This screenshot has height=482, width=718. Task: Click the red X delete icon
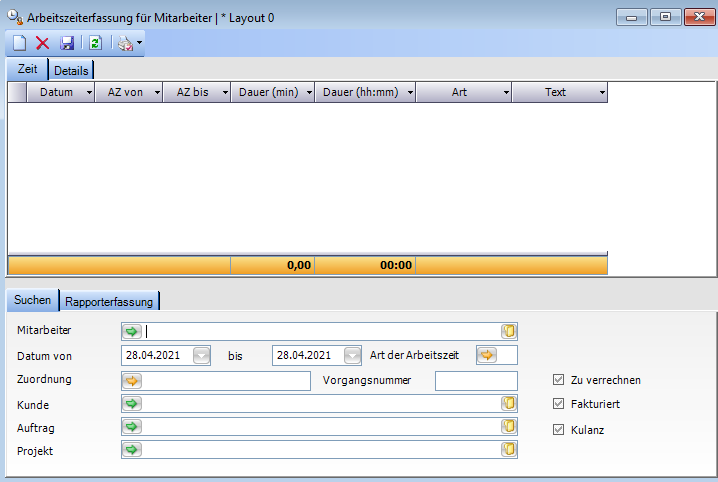43,43
